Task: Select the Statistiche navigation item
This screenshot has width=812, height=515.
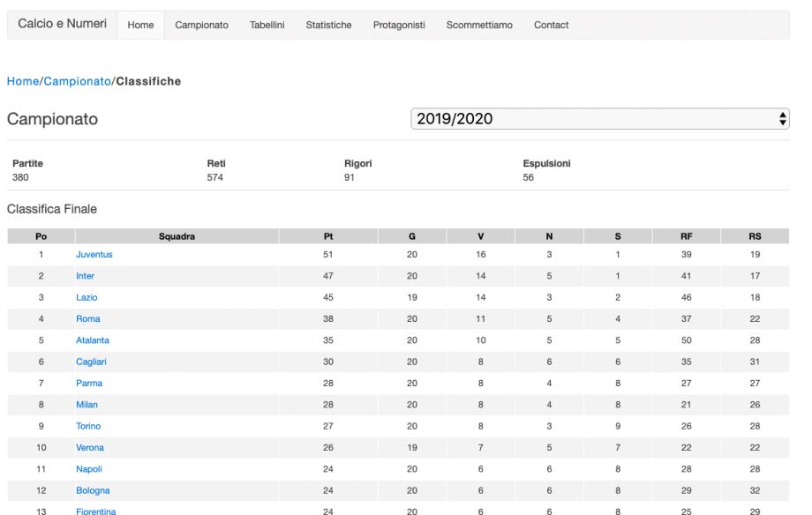Action: [328, 25]
